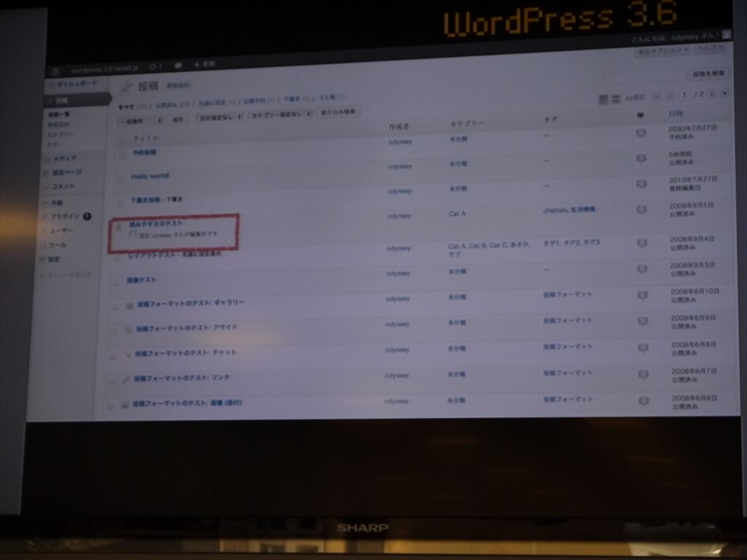Screen dimensions: 747x560
Task: Expand the ヘルプ help tab
Action: pos(709,49)
